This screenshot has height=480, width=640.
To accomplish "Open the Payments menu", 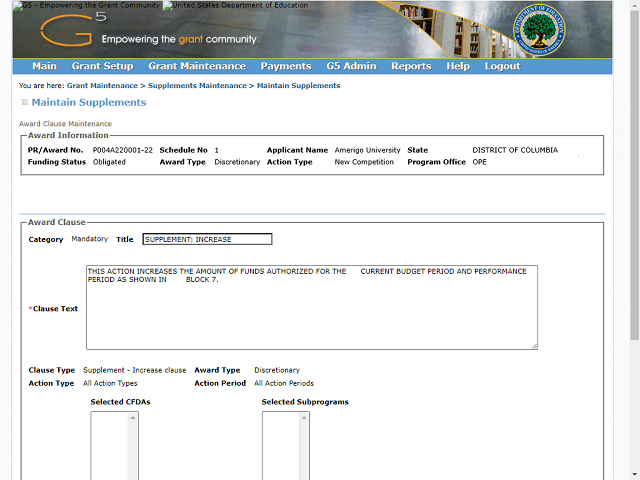I will pos(286,66).
